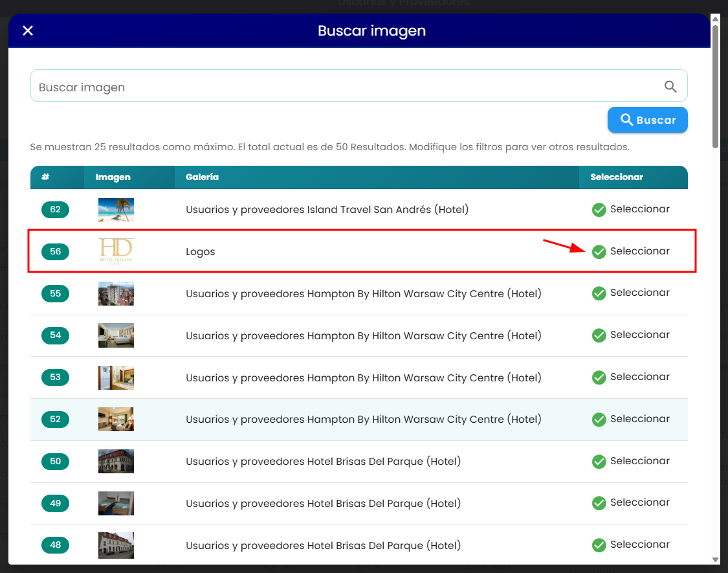The image size is (728, 573).
Task: Click green checkmark for image 62
Action: tap(599, 210)
